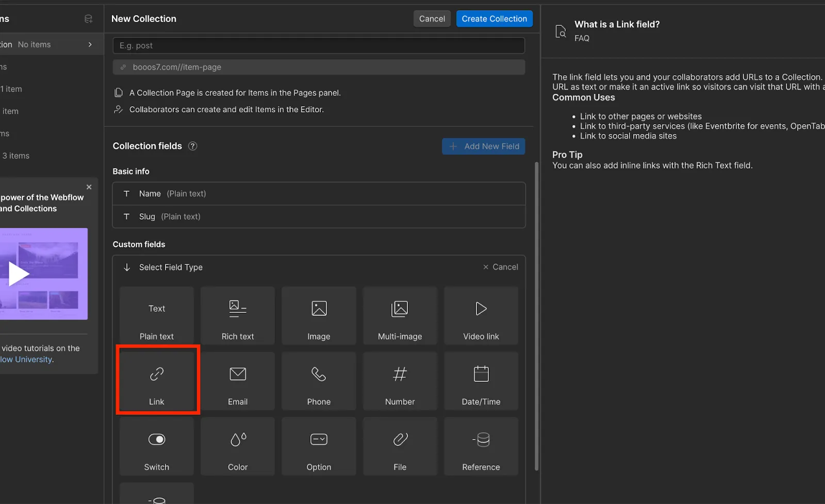Pick the Number field type
Screen dimensions: 825x504
400,381
